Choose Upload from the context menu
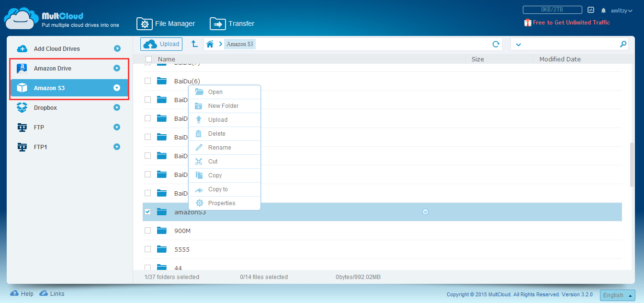The image size is (644, 303). coord(225,120)
